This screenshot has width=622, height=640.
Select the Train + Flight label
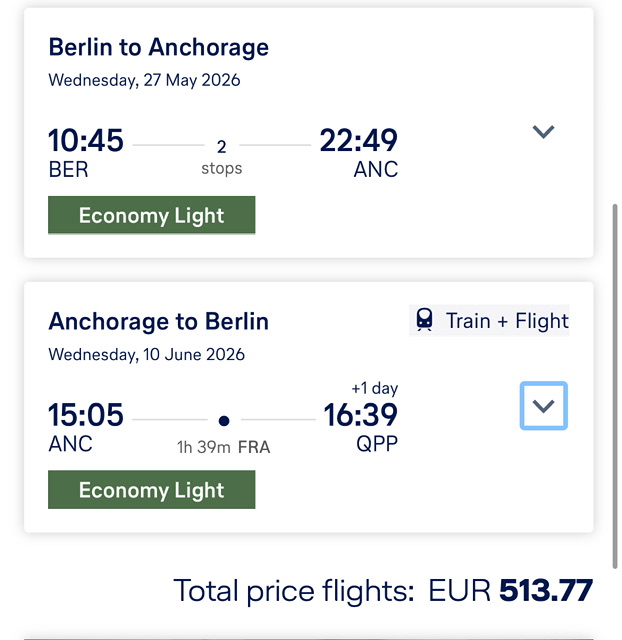pyautogui.click(x=507, y=321)
